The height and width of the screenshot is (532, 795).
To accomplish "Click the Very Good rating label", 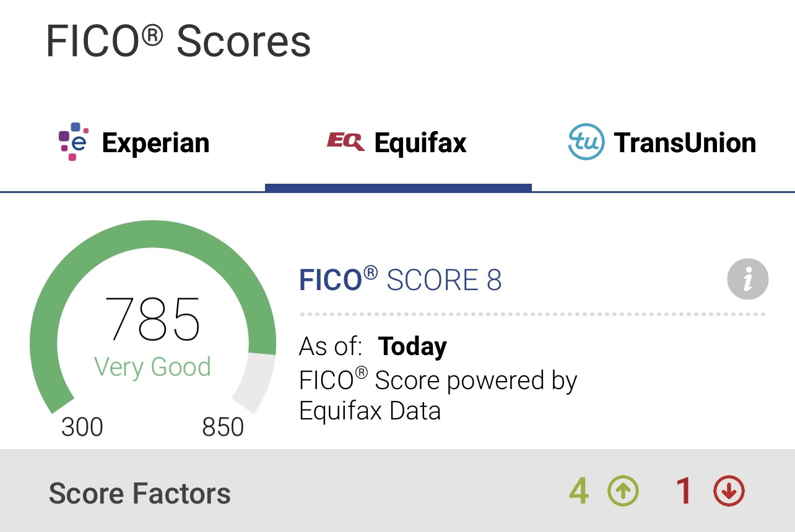I will pos(152,367).
